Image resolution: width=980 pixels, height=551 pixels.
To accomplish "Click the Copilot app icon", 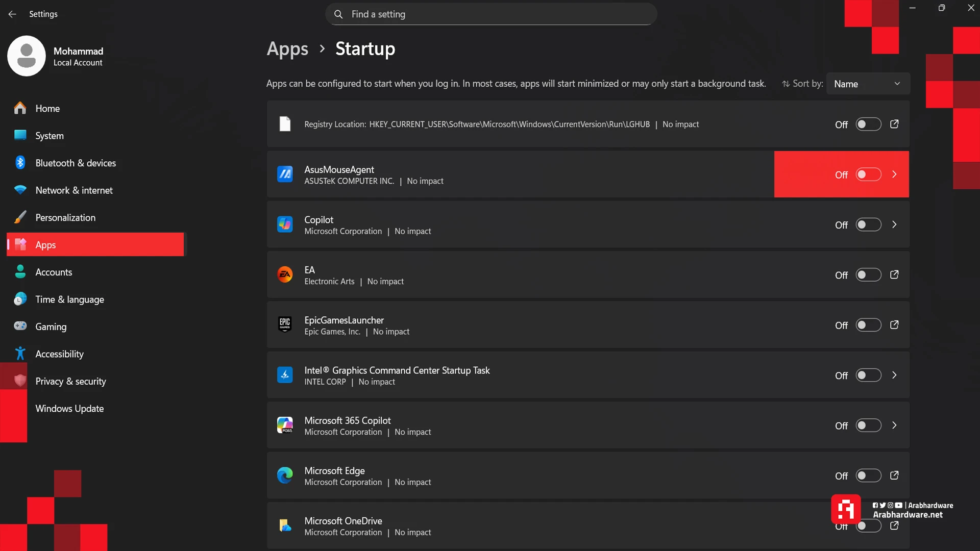I will coord(285,224).
